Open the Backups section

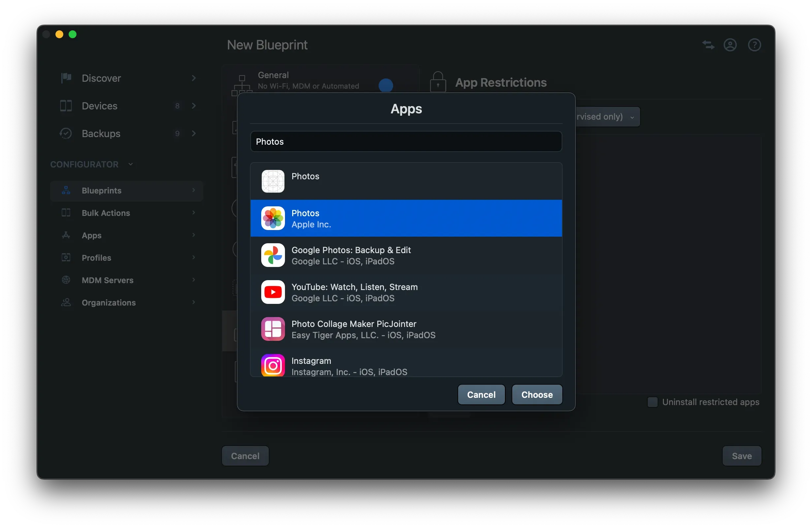pyautogui.click(x=101, y=133)
